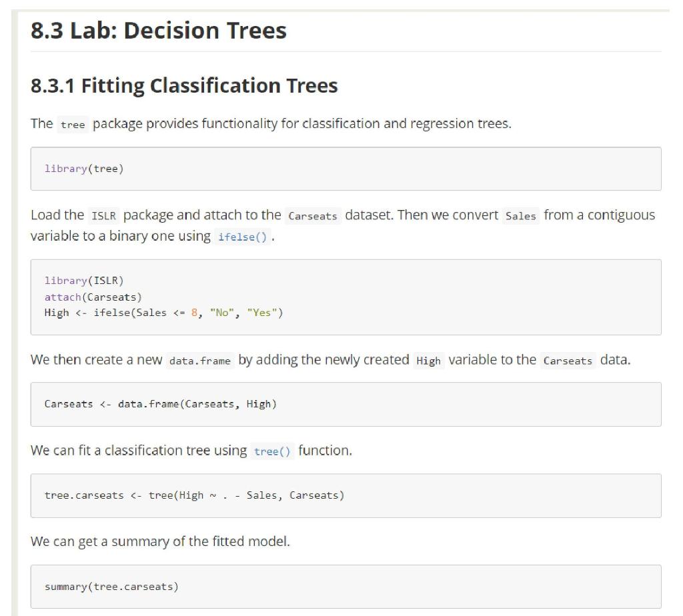Click the inline "High" variable label
This screenshot has width=683, height=616.
click(x=428, y=361)
